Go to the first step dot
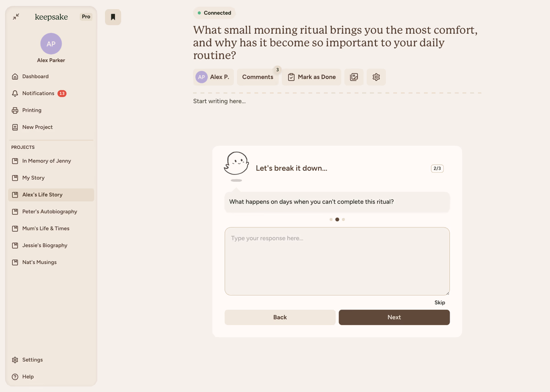550x392 pixels. tap(331, 219)
